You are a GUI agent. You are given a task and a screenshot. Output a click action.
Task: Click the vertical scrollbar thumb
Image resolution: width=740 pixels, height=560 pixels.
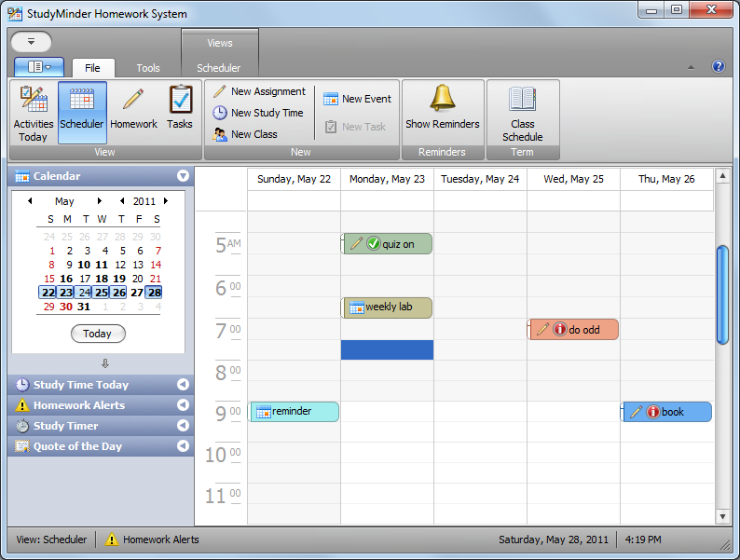pyautogui.click(x=722, y=294)
